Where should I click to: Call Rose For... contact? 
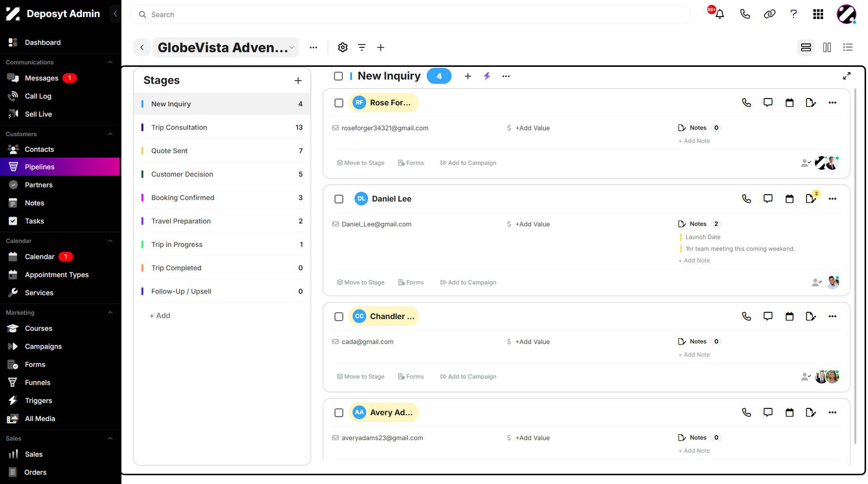click(x=747, y=102)
